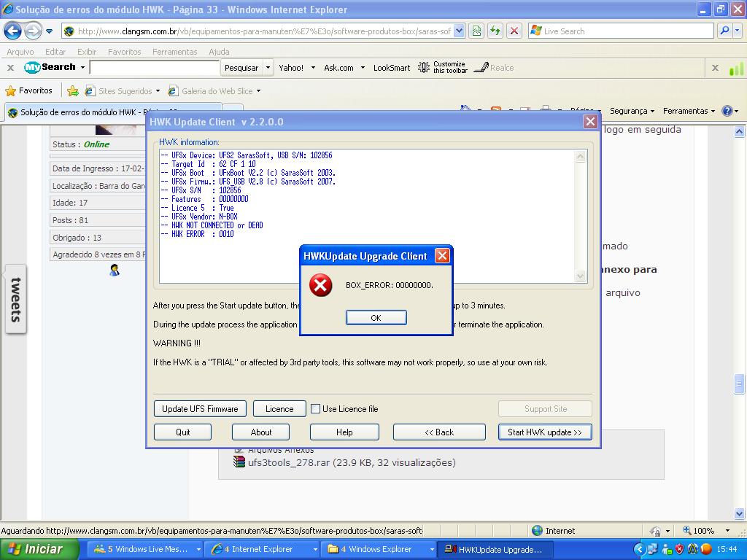Open the Ferramentas command bar dropdown
Image resolution: width=747 pixels, height=560 pixels.
(689, 111)
